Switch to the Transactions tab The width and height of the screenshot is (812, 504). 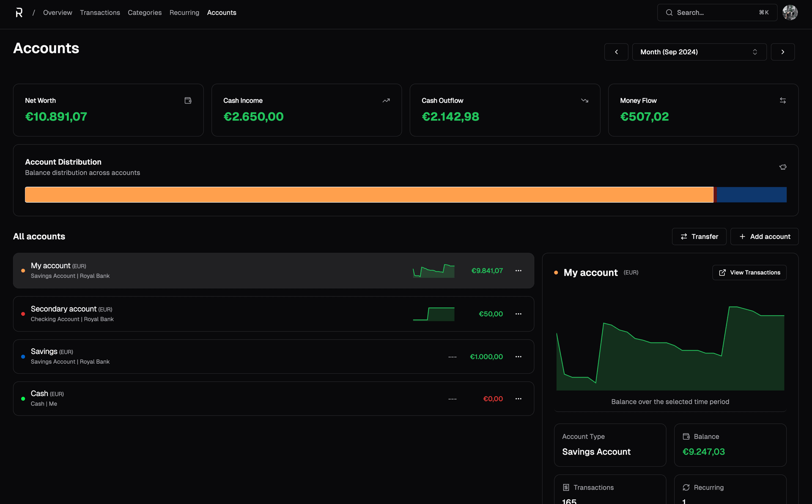[x=100, y=13]
